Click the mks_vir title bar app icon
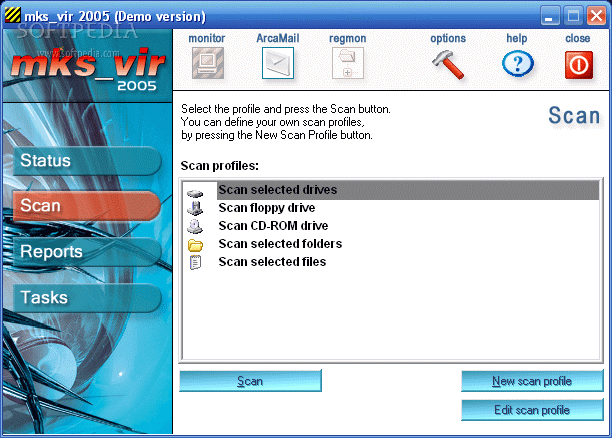The image size is (612, 438). 12,16
